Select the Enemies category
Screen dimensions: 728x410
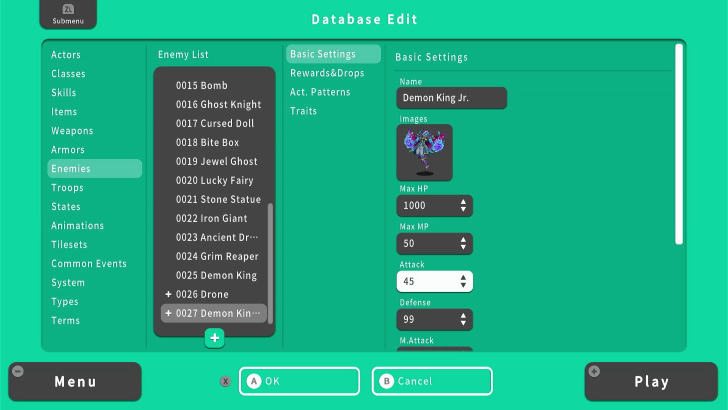(x=94, y=169)
